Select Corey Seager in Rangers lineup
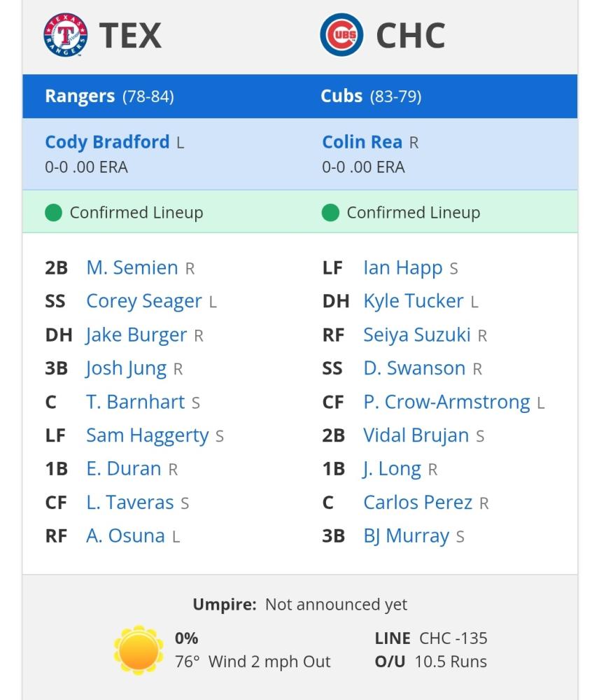This screenshot has width=599, height=700. point(143,301)
